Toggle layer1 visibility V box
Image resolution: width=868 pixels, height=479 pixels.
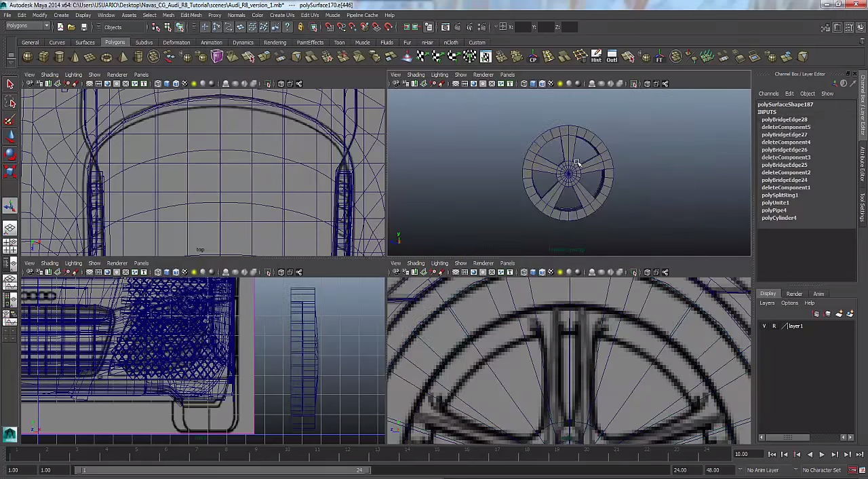point(764,326)
